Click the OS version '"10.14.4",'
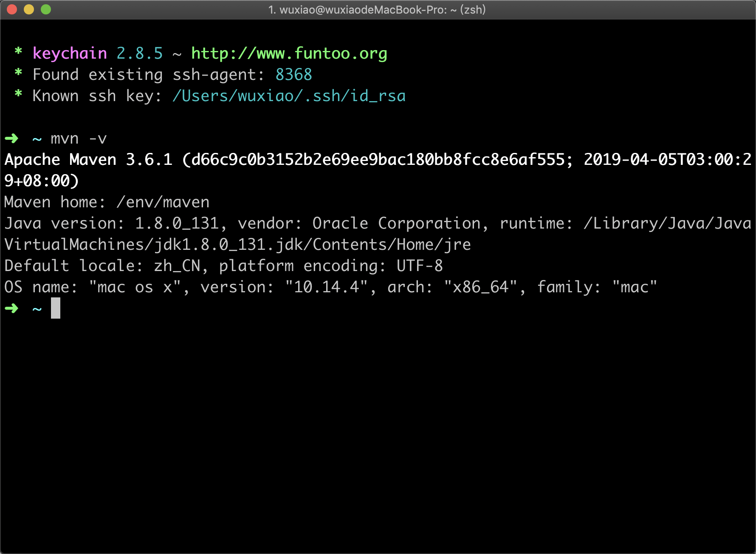Image resolution: width=756 pixels, height=554 pixels. click(331, 287)
